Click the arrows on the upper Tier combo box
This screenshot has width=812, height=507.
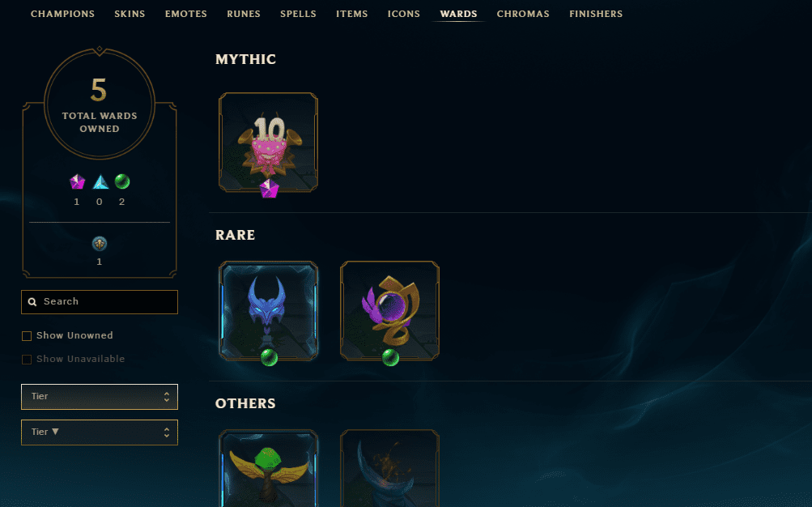[x=166, y=397]
